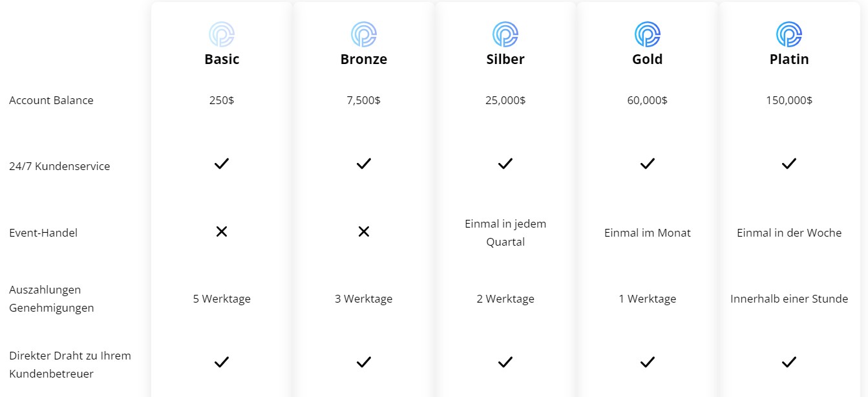868x397 pixels.
Task: Click Platin Direkter Draht checkmark
Action: click(x=789, y=362)
